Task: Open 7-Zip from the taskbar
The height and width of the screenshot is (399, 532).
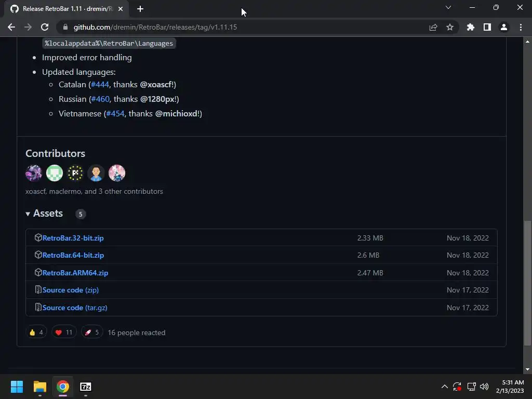Action: 86,387
